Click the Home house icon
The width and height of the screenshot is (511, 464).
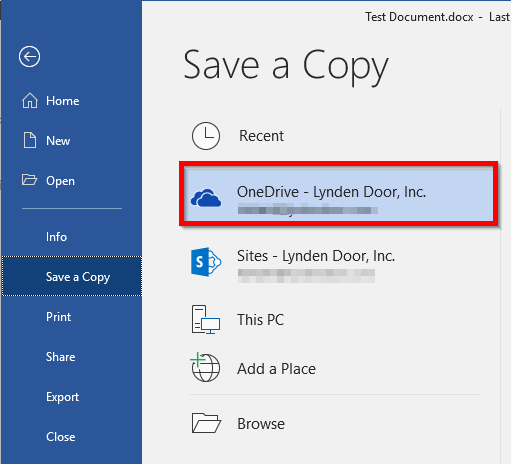[30, 100]
